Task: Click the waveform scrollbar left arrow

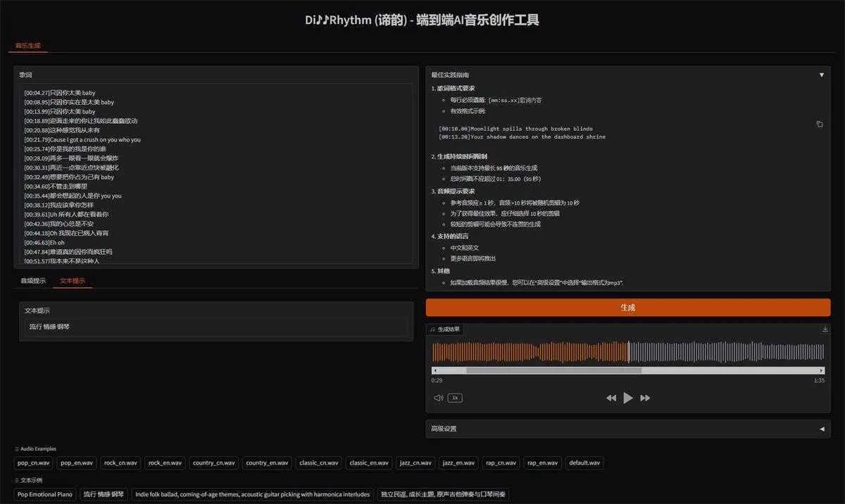Action: [x=435, y=370]
